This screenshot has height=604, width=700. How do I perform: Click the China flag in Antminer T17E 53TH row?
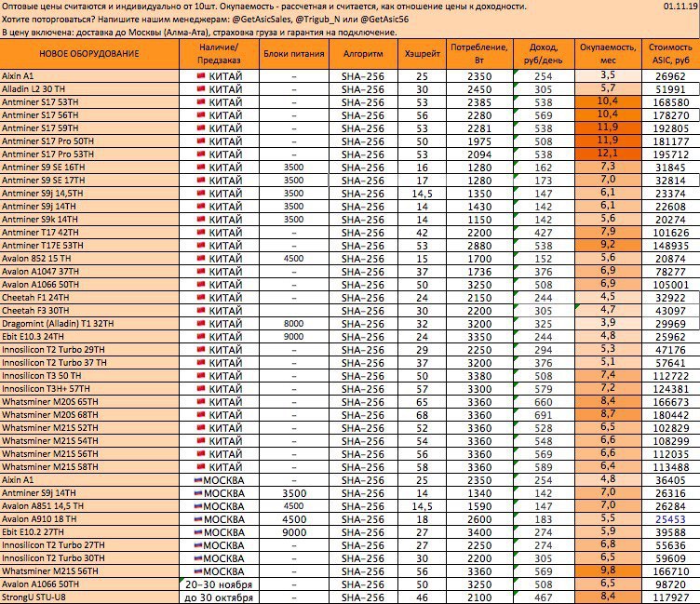click(200, 245)
